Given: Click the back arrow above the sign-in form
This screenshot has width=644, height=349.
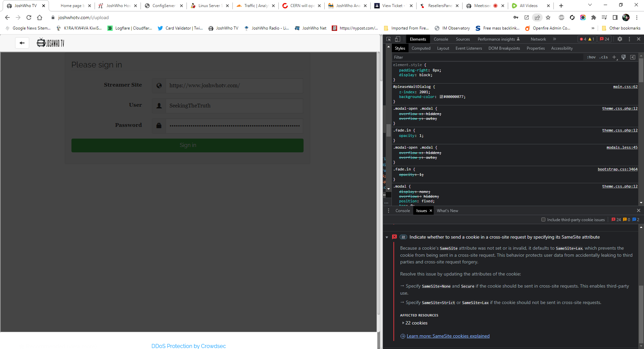Looking at the screenshot, I should point(22,43).
